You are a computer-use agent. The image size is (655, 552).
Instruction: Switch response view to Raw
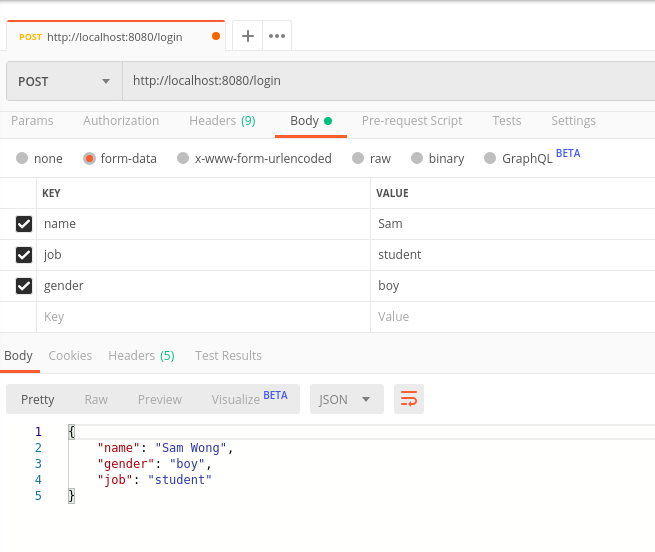[96, 399]
